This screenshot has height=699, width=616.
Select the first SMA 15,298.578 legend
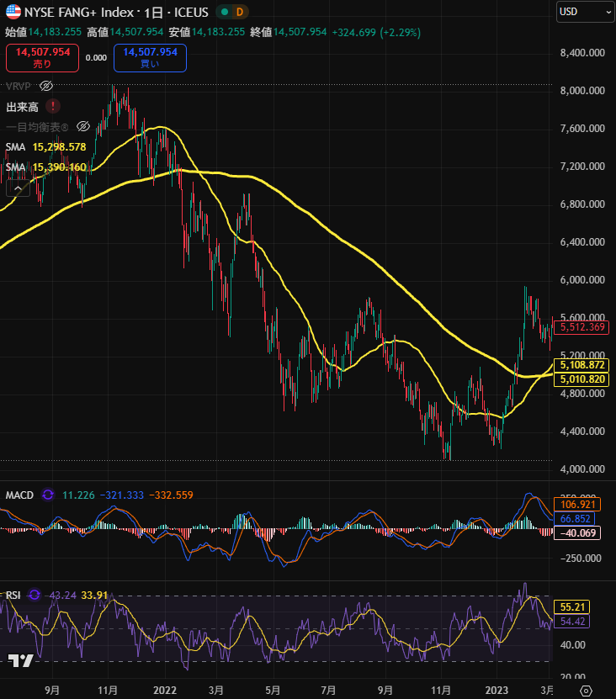pyautogui.click(x=59, y=147)
